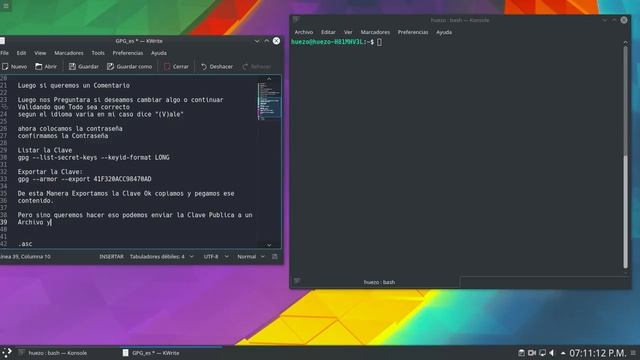Click the 'Listar la Clave' line
The image size is (640, 360).
tap(45, 150)
